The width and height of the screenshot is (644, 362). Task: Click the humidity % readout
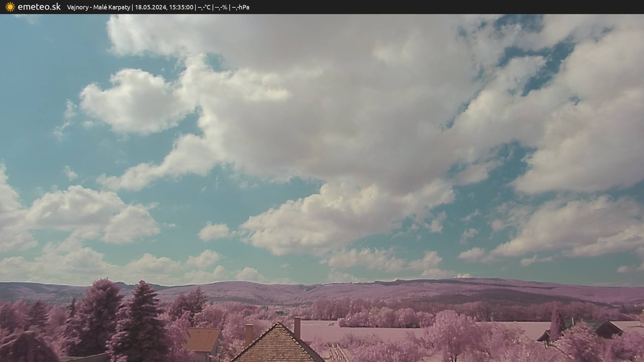click(x=221, y=7)
